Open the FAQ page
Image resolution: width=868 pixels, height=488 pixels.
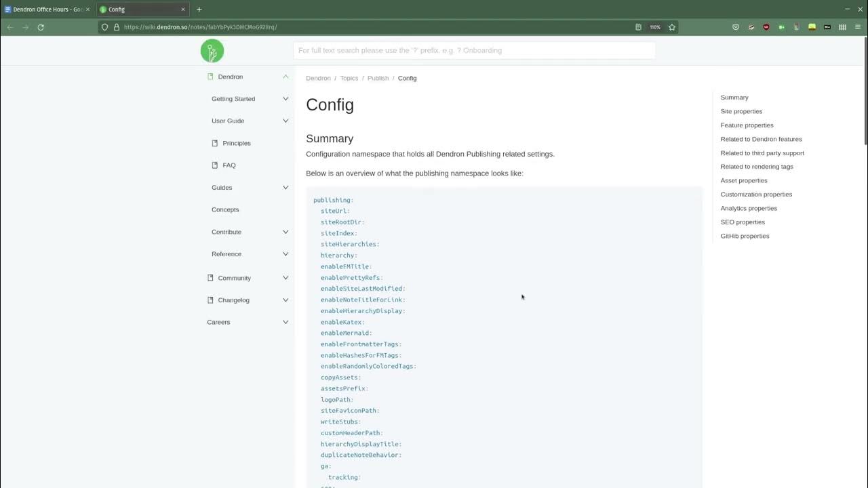click(229, 165)
